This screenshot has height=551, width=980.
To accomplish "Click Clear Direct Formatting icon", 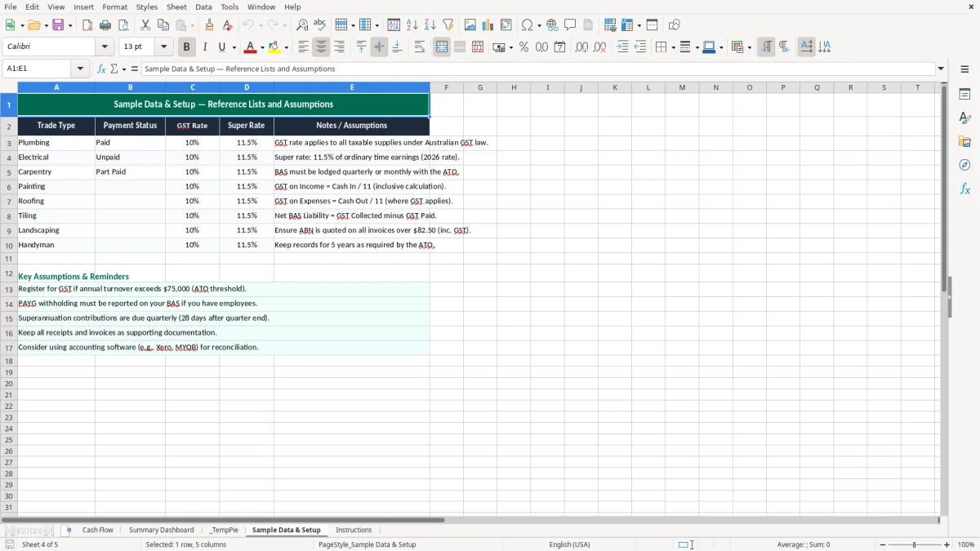I will (227, 25).
